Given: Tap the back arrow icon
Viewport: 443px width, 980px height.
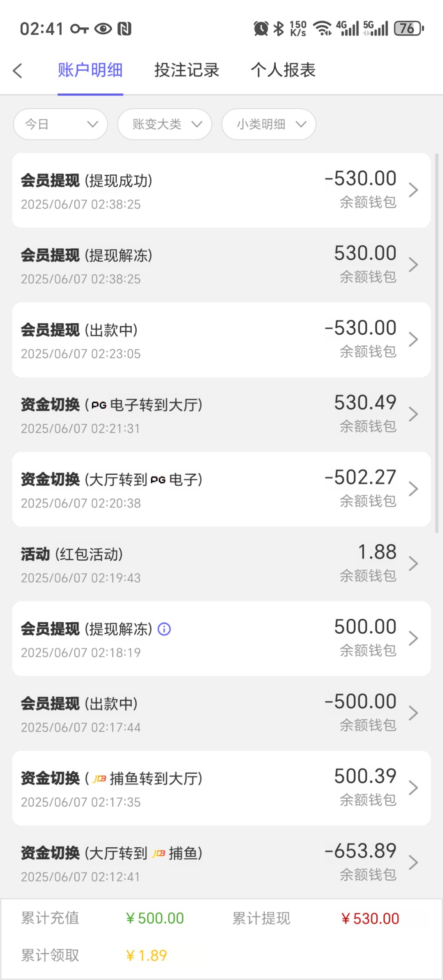Looking at the screenshot, I should pyautogui.click(x=17, y=70).
